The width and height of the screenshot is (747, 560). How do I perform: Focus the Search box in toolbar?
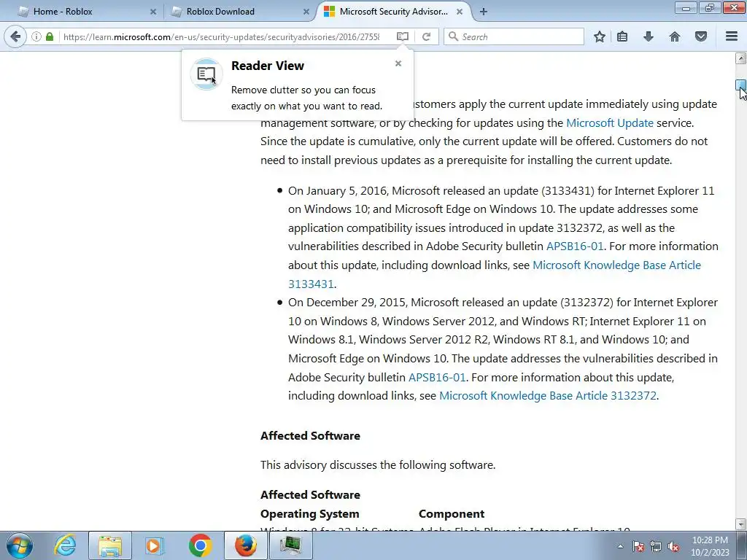coord(514,36)
